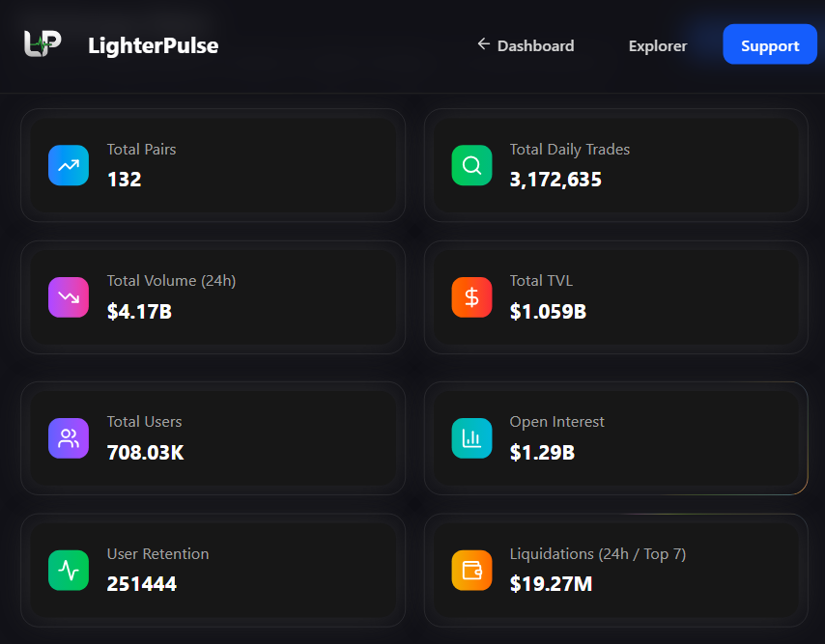825x644 pixels.
Task: Select the Total Volume (24h) label
Action: [172, 281]
